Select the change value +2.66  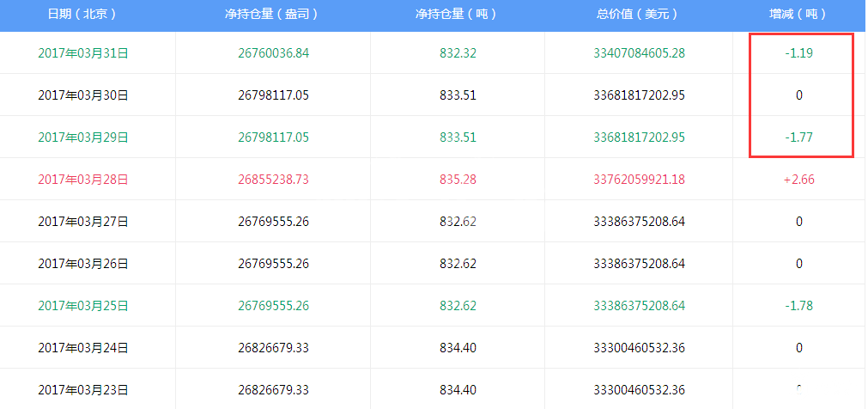[798, 180]
